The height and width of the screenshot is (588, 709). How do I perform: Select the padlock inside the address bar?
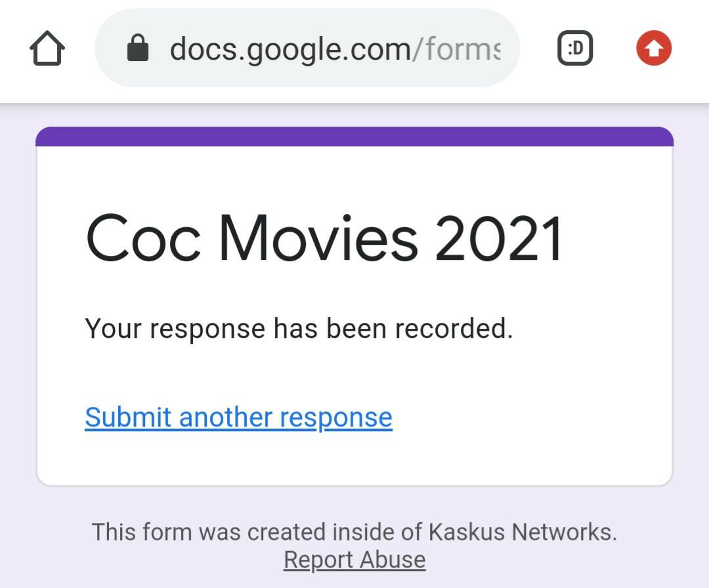tap(137, 48)
